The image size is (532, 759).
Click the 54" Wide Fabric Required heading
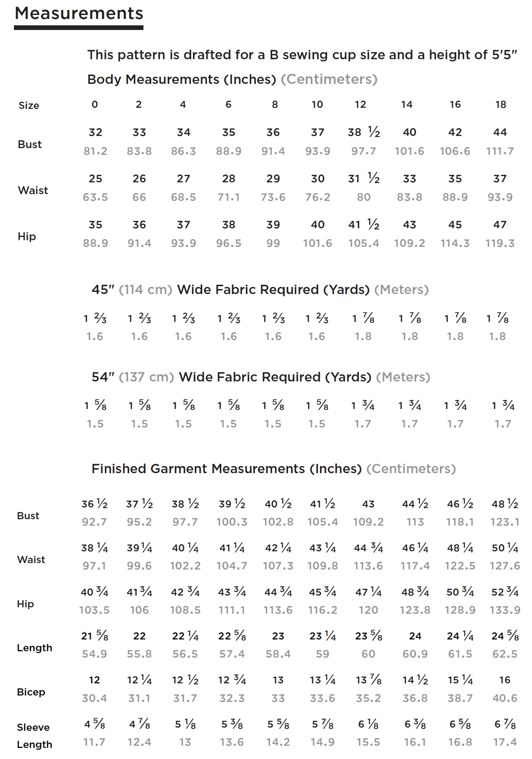click(x=261, y=377)
